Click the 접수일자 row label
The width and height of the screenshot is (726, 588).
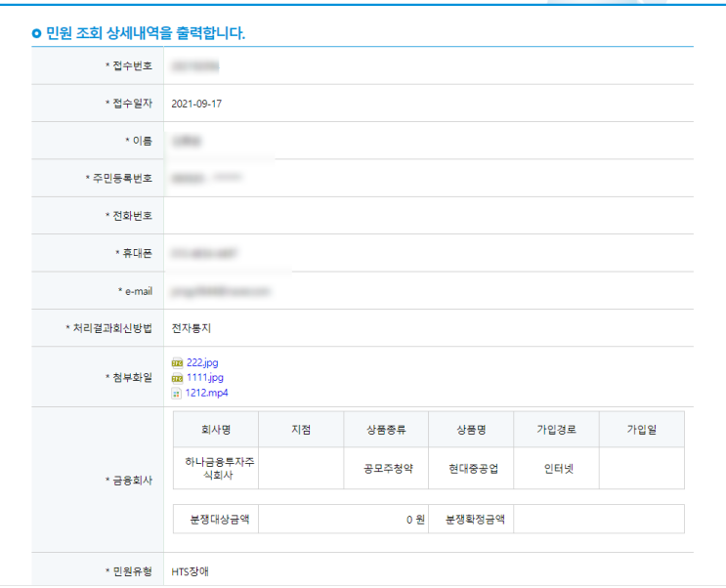129,104
